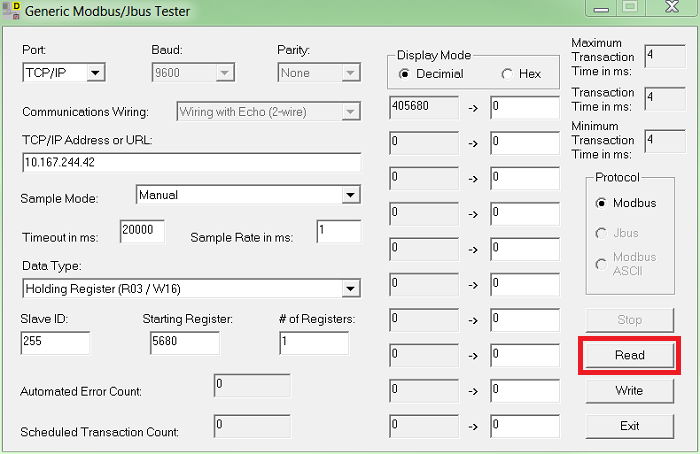The image size is (700, 454).
Task: Click the 'TCP/IP Address or URL:' label
Action: (x=88, y=140)
